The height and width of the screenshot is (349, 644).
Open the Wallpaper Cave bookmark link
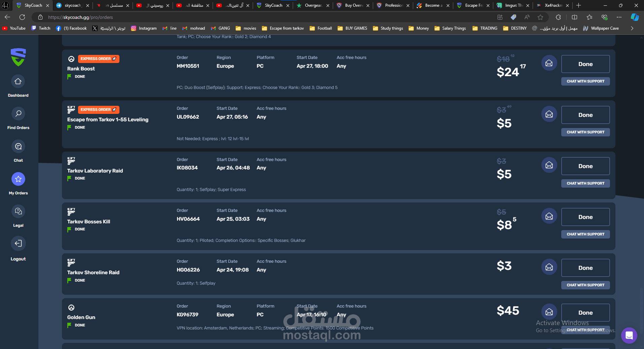pos(601,28)
